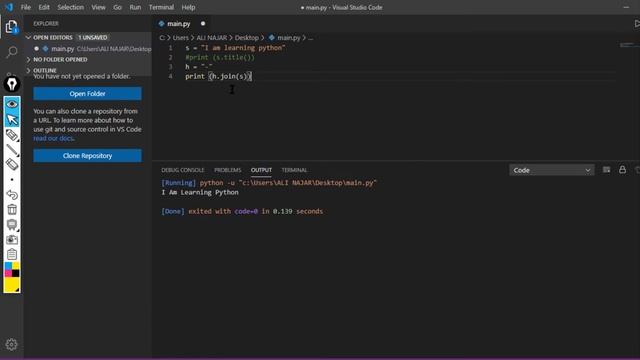Select the highlighter tool in the pen toolbar
640x360 pixels.
point(12,135)
